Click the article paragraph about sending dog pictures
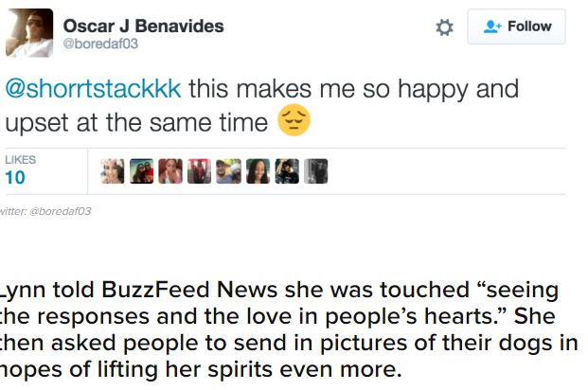This screenshot has width=588, height=390. (284, 343)
